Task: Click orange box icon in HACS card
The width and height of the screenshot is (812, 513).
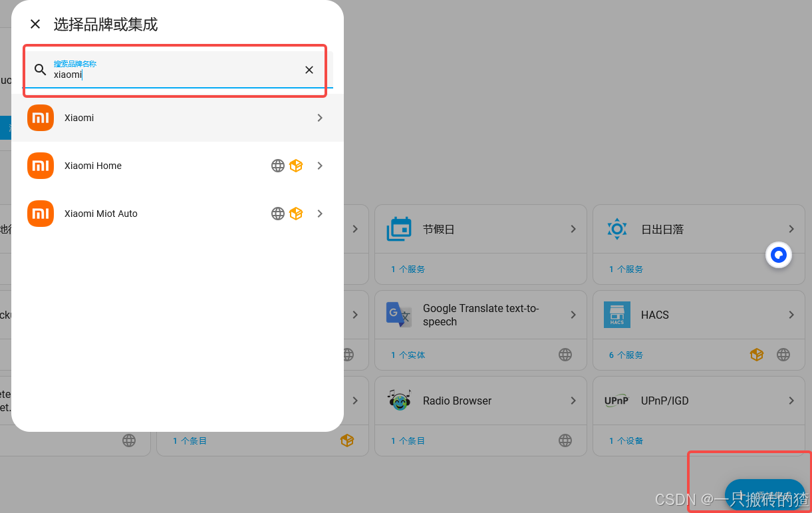Action: tap(757, 355)
